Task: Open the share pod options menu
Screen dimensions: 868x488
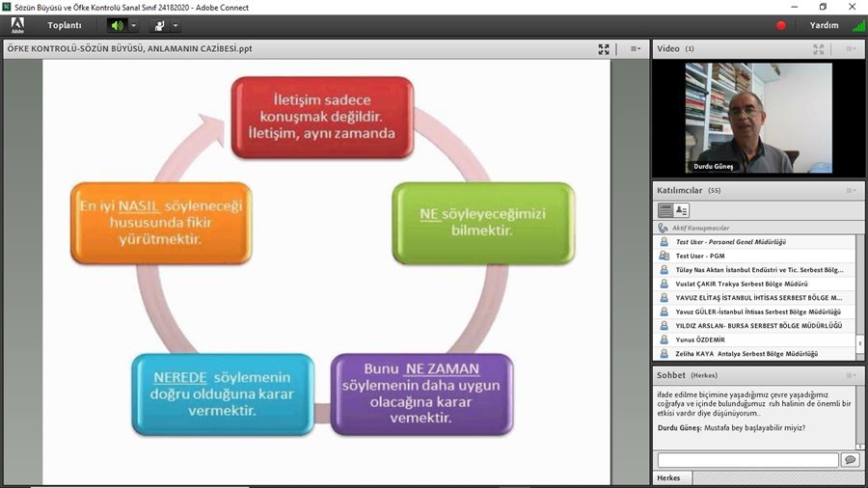Action: pos(635,48)
